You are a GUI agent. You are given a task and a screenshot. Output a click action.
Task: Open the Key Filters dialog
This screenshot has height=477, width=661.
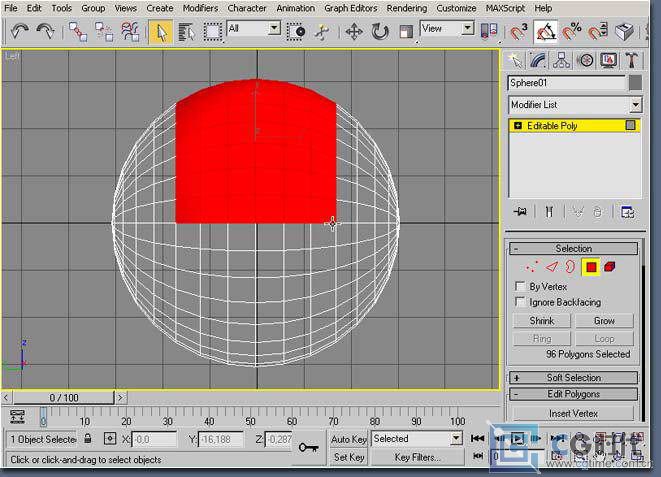(x=417, y=457)
